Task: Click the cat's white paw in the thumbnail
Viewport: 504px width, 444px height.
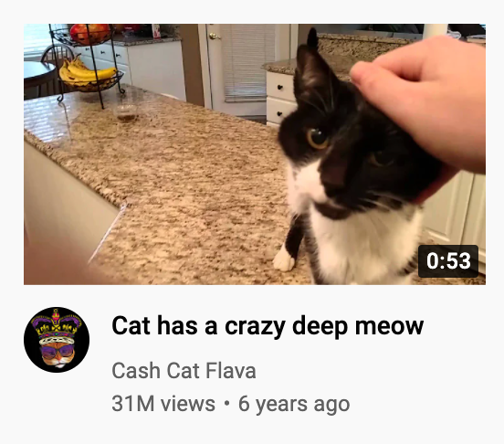Action: pyautogui.click(x=284, y=259)
